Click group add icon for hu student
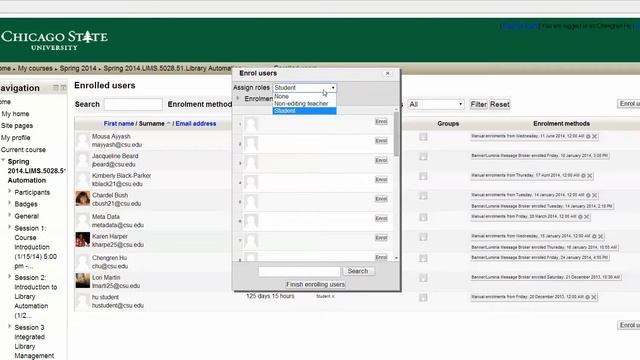Viewport: 640px width, 360px height. pos(423,298)
